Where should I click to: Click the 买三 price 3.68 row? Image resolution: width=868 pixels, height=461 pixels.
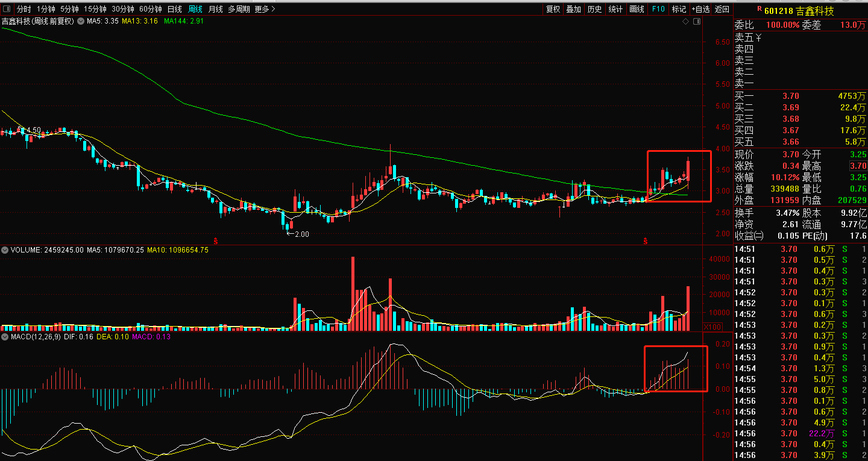(800, 119)
